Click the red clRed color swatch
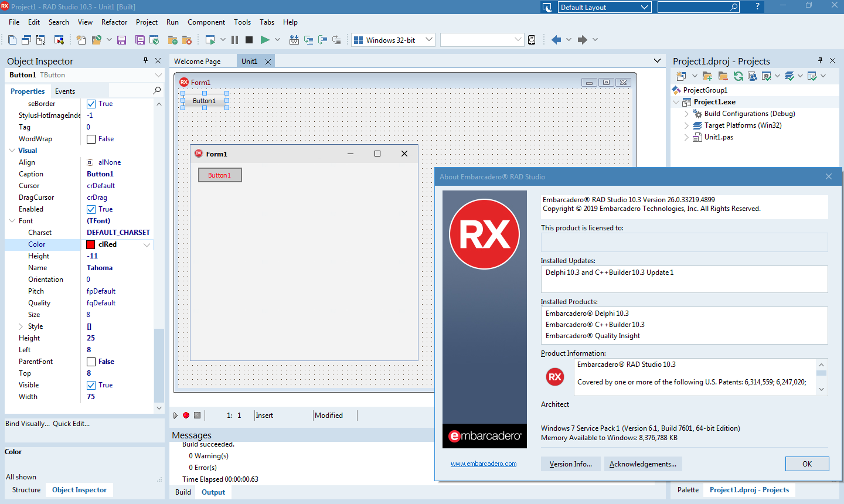 [91, 244]
